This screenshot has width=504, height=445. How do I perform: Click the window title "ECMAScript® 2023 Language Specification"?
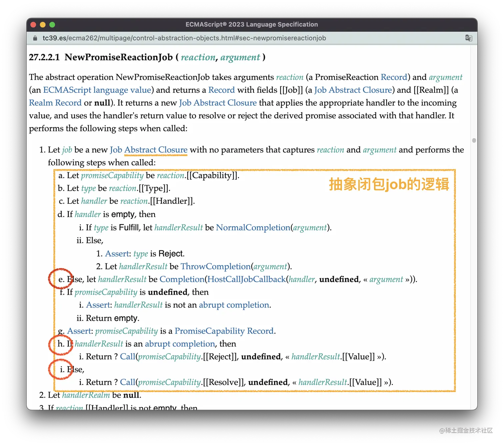tap(252, 24)
